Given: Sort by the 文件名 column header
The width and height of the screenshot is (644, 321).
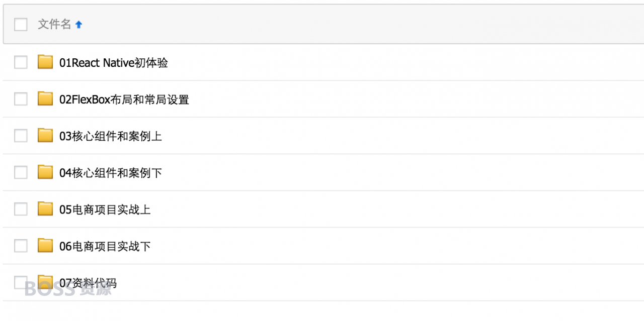Looking at the screenshot, I should [54, 24].
